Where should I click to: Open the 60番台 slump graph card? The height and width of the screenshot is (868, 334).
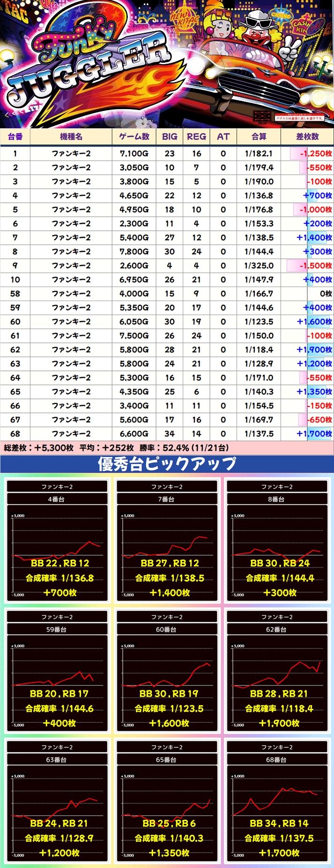pos(167,671)
